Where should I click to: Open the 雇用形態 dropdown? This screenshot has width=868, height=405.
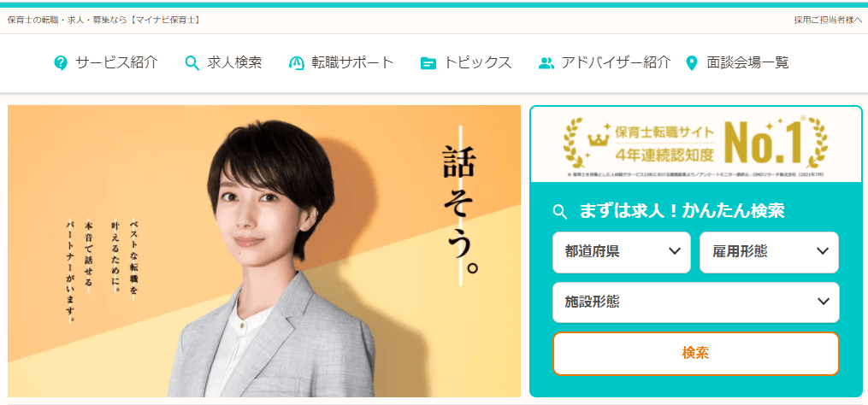pos(769,252)
